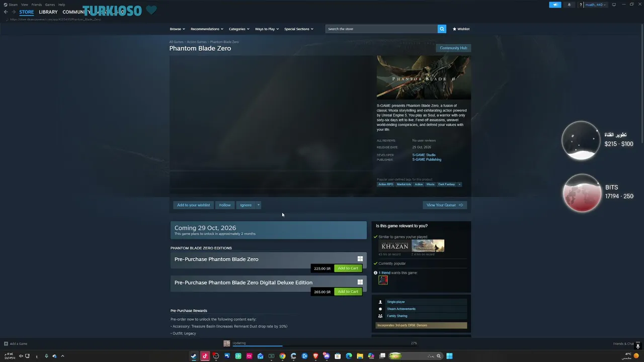Follow Phantom Blade Zero

click(225, 205)
